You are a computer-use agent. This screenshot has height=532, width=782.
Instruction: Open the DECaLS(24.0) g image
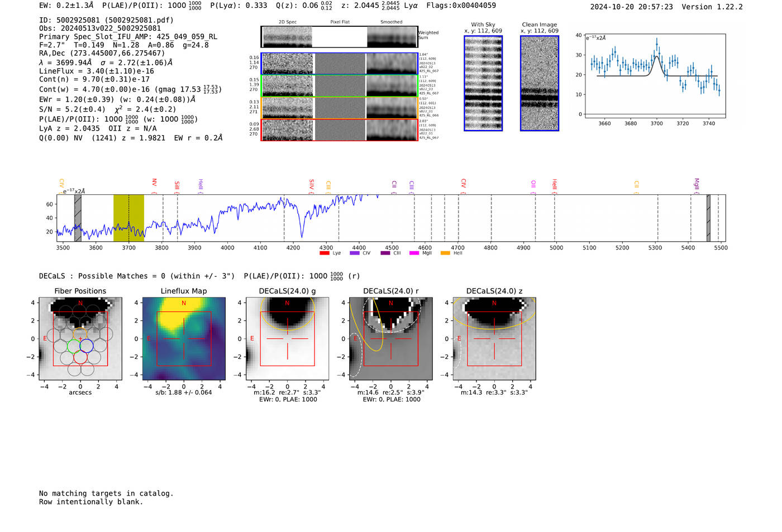pos(287,338)
